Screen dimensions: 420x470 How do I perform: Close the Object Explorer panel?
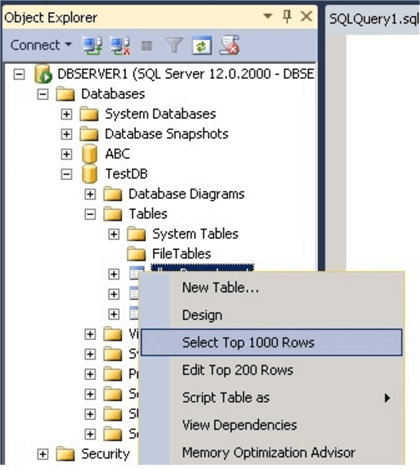click(306, 16)
